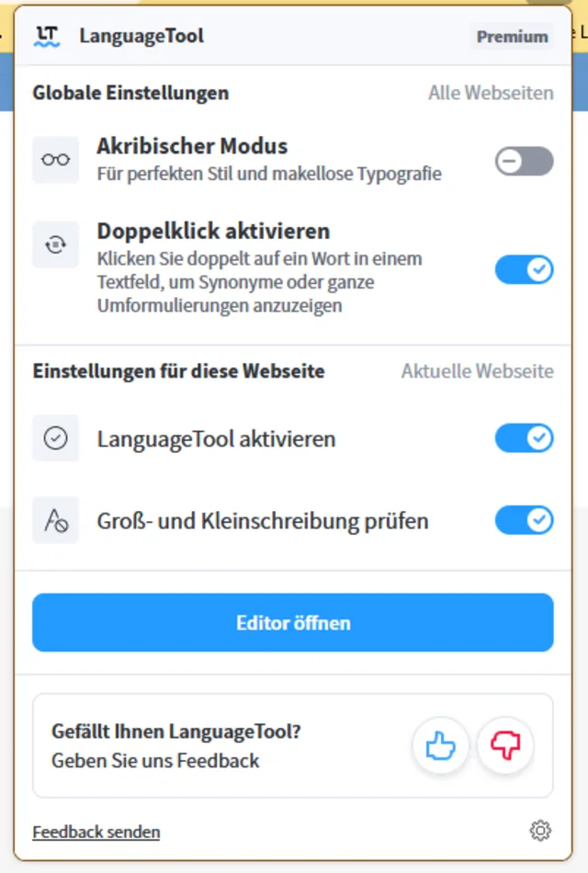Turn off the LanguageTool aktivieren switch
Image resolution: width=588 pixels, height=873 pixels.
pyautogui.click(x=524, y=438)
